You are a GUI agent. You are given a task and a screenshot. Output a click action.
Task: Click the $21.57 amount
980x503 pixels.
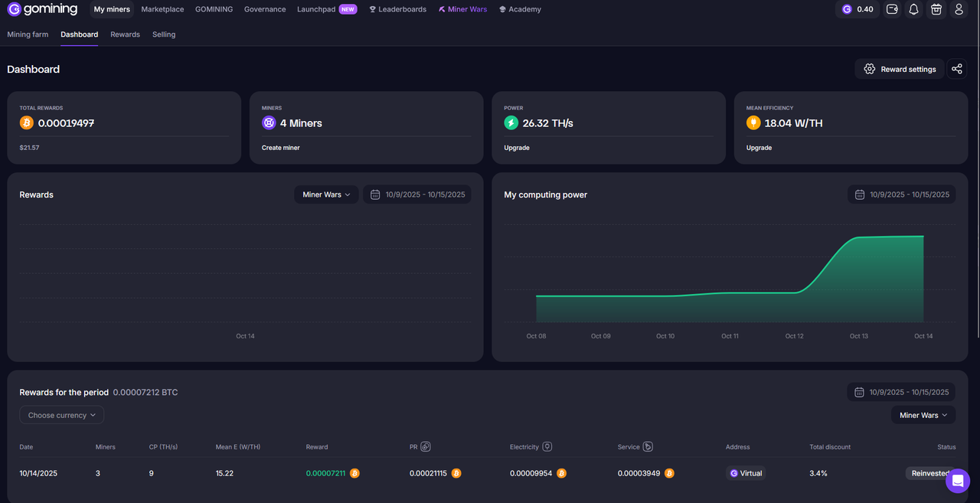pos(29,147)
